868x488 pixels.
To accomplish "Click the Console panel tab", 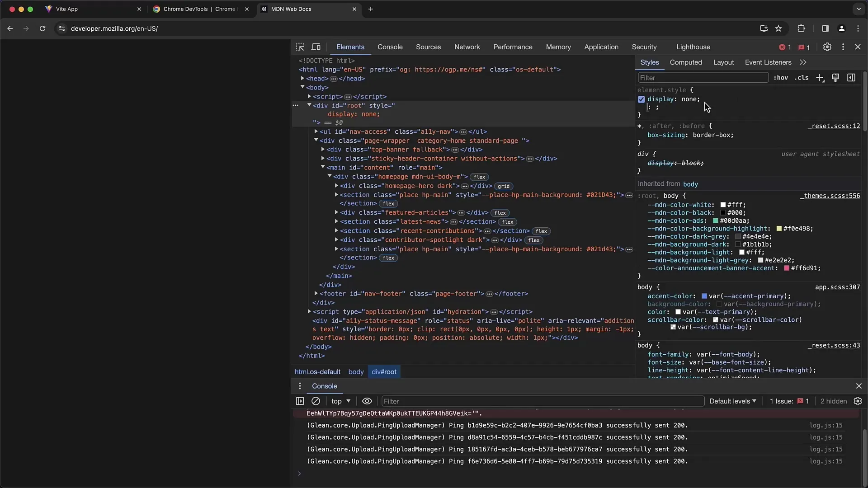I will pos(389,47).
